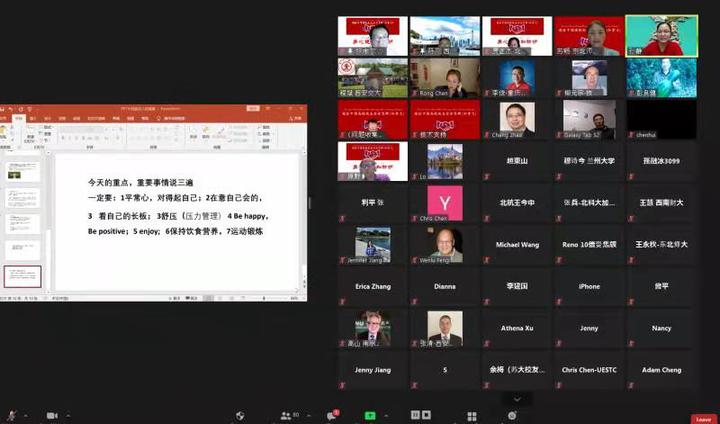Expand audio options arrow beside microphone
The width and height of the screenshot is (720, 424).
25,415
